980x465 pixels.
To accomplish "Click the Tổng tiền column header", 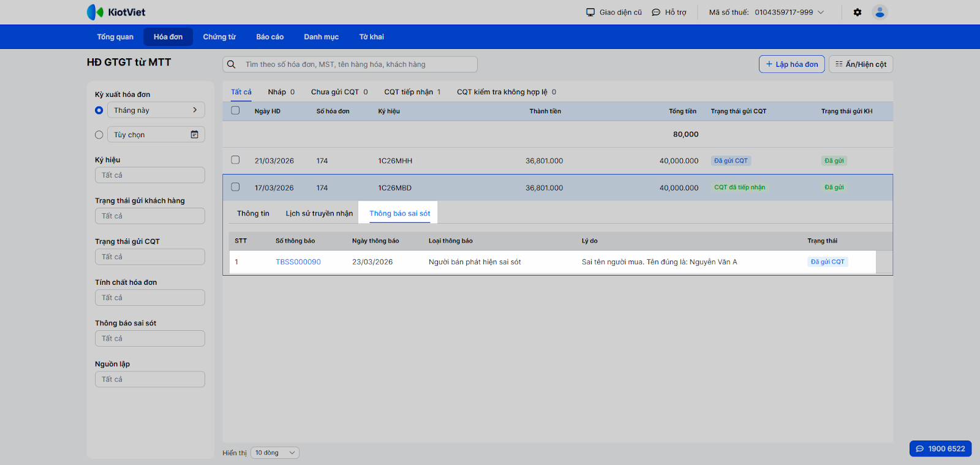I will [682, 112].
